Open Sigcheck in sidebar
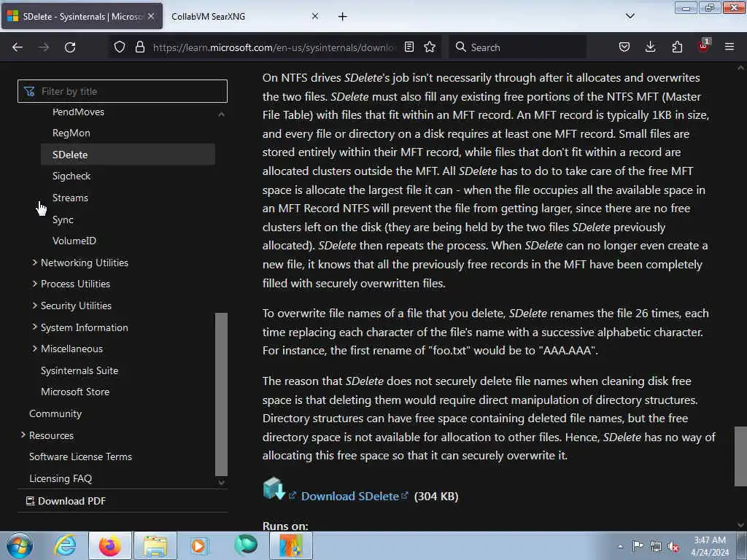Viewport: 747px width, 560px height. coord(71,176)
